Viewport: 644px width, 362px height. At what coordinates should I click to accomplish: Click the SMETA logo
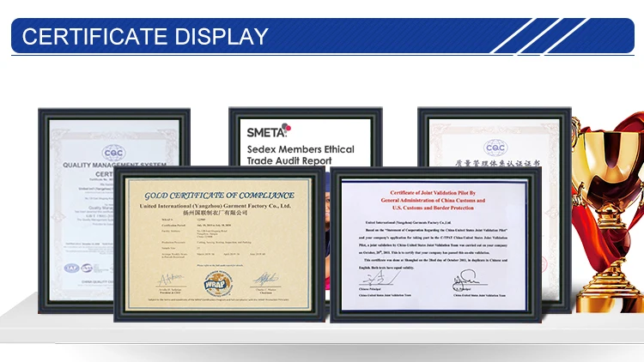pyautogui.click(x=269, y=130)
